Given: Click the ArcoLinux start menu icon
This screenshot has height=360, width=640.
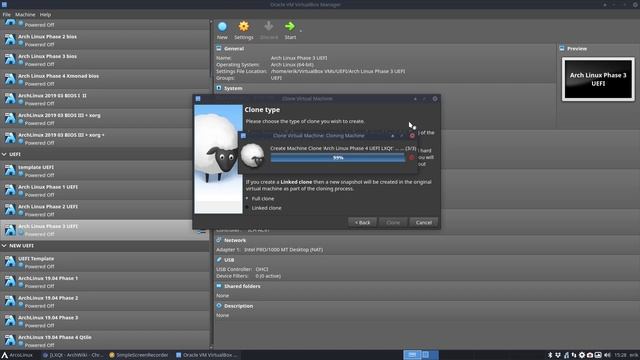Looking at the screenshot, I should point(4,355).
